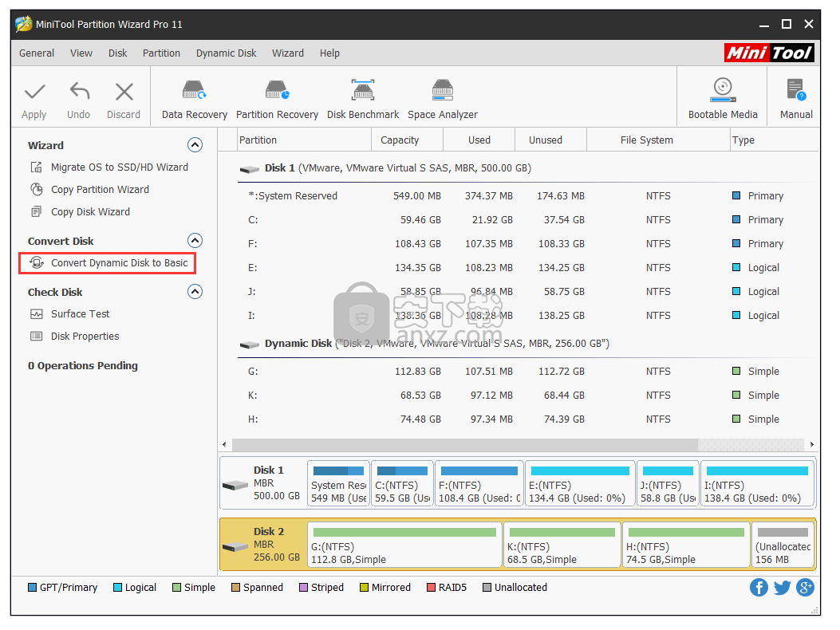Click the Apply checkmark icon
The image size is (840, 630).
coord(34,93)
